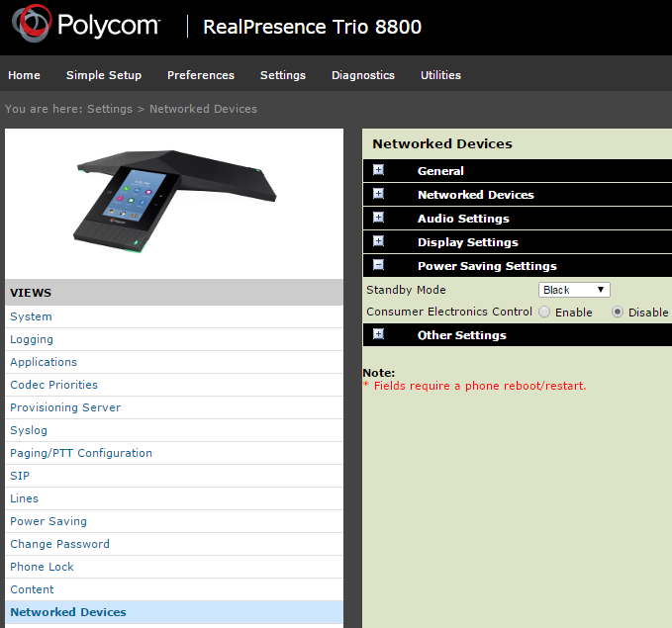Viewport: 672px width, 628px height.
Task: Expand Networked Devices section plus icon
Action: tap(378, 194)
